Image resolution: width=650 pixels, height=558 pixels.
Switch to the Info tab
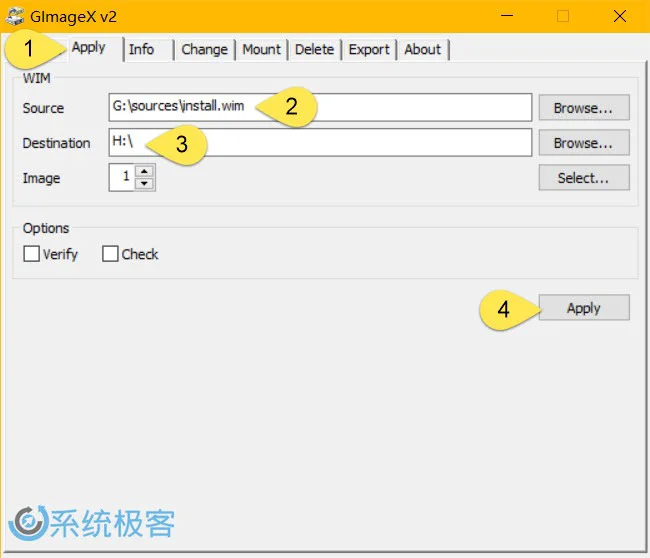pyautogui.click(x=148, y=50)
